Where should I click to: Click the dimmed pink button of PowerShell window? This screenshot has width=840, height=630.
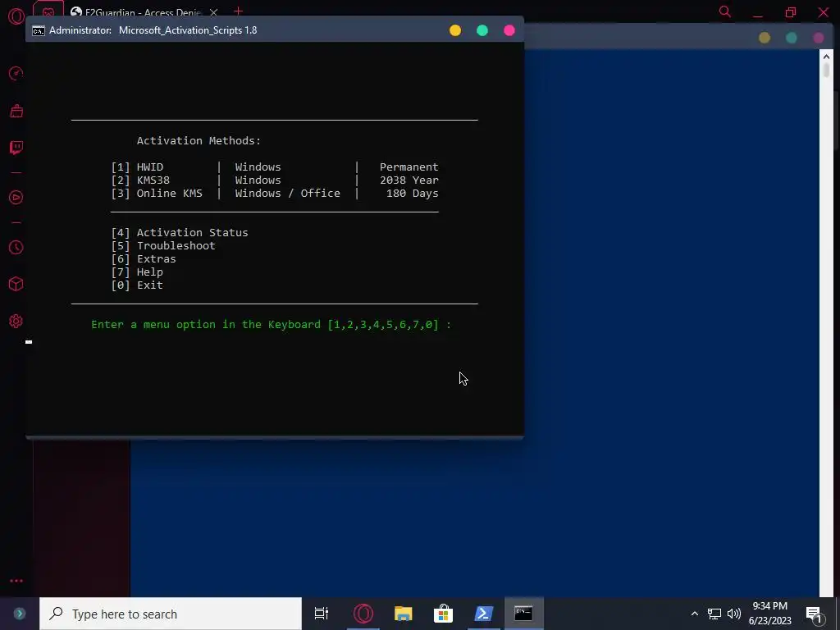click(819, 38)
